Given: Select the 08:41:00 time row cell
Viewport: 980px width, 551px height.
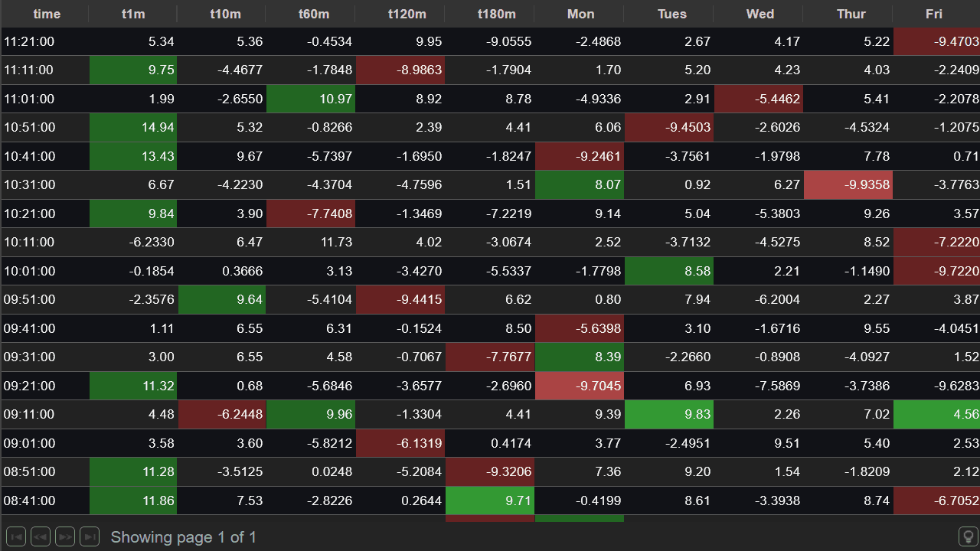Looking at the screenshot, I should 44,501.
